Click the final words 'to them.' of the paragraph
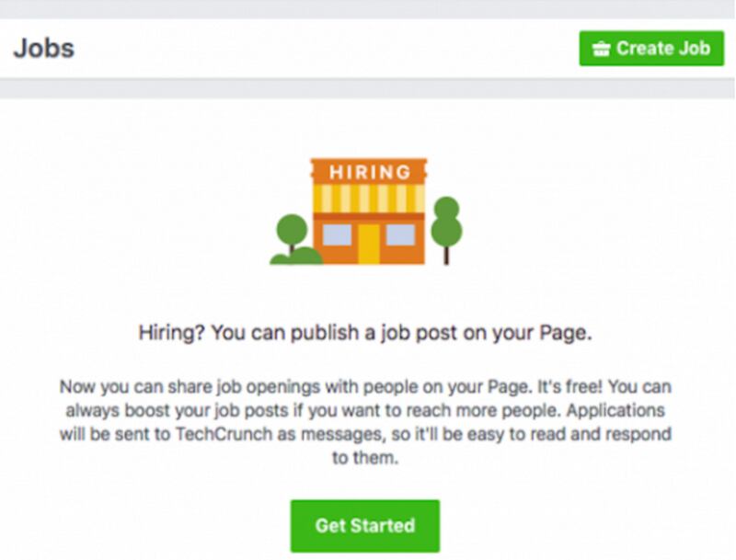This screenshot has width=736, height=560. [x=365, y=457]
